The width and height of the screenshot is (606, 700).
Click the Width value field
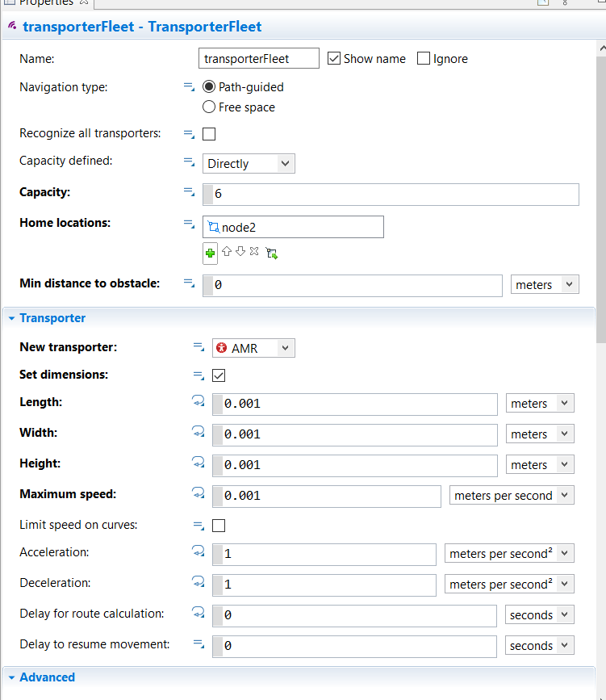[x=355, y=435]
